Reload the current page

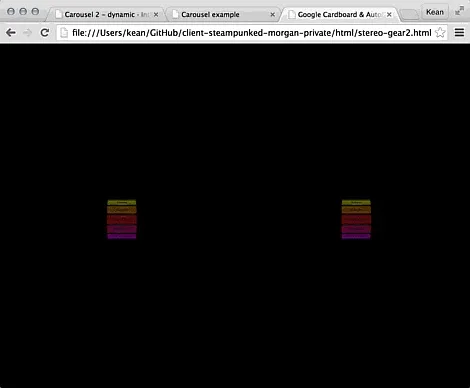(x=45, y=33)
